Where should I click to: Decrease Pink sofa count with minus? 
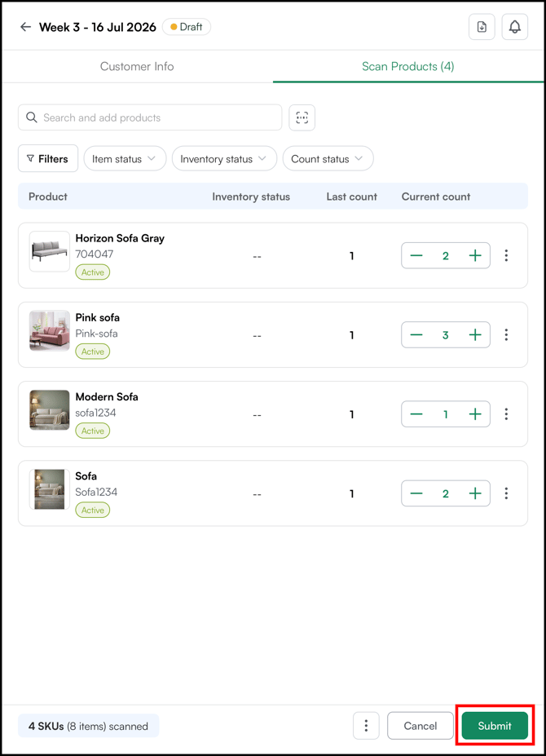point(416,334)
